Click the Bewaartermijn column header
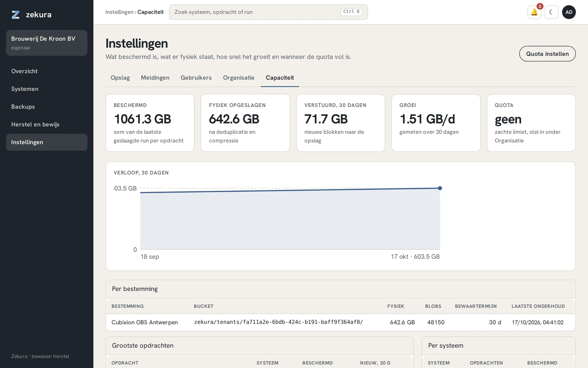The width and height of the screenshot is (588, 368). 476,307
